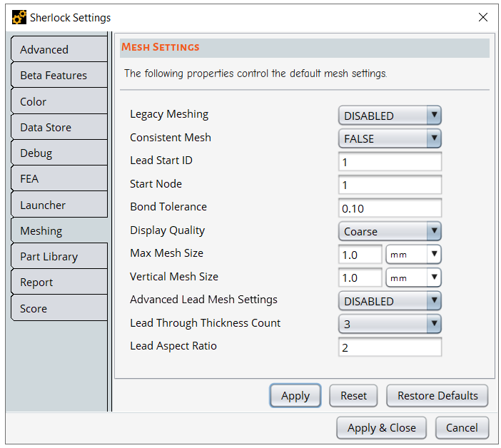Expand the Legacy Meshing dropdown
The width and height of the screenshot is (501, 448).
click(x=390, y=116)
